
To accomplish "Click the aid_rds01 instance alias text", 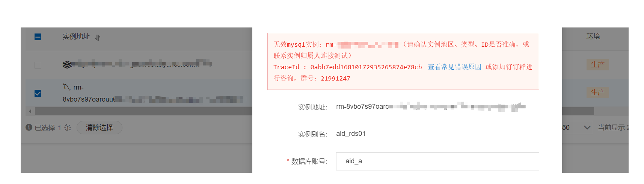I will (x=351, y=134).
